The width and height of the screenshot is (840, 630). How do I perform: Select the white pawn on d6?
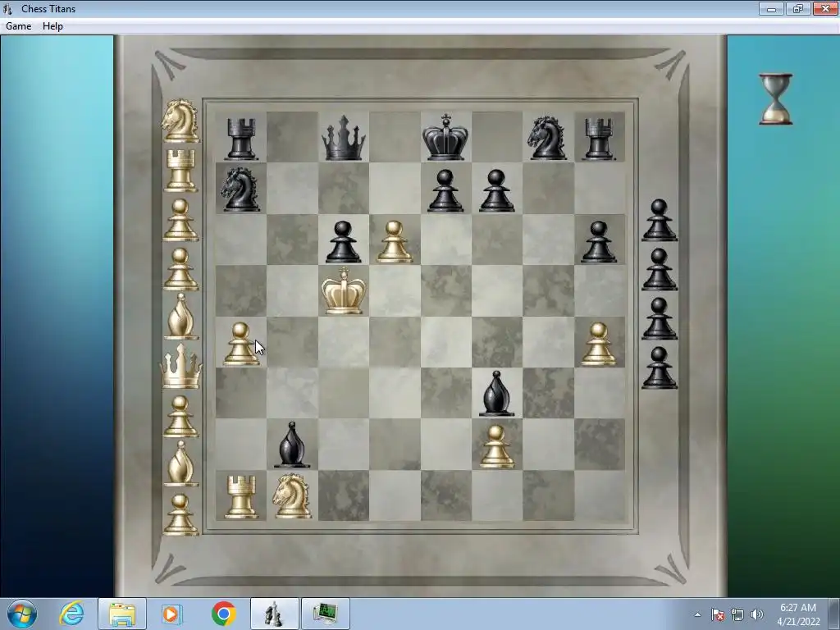[x=395, y=242]
